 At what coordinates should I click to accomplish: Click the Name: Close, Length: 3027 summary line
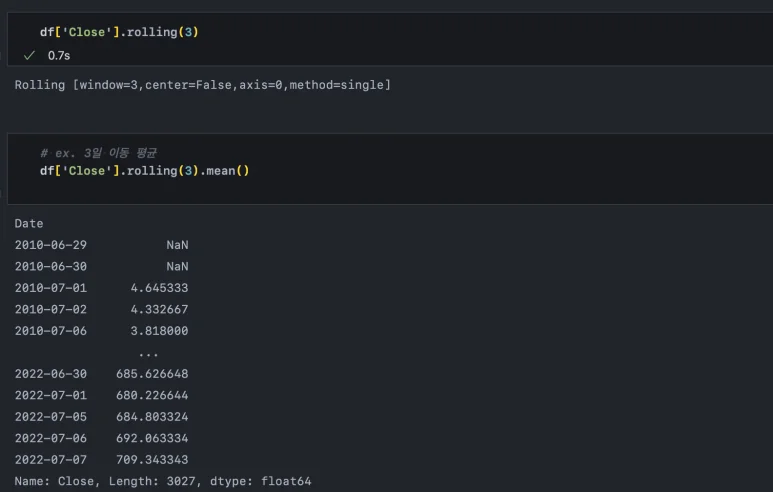pyautogui.click(x=162, y=481)
